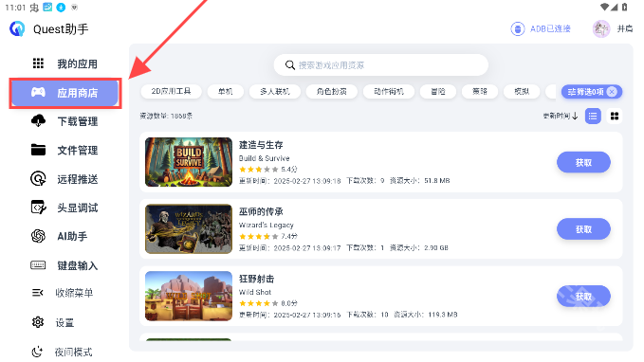Click the 狂野射击 title
644x362 pixels.
256,279
